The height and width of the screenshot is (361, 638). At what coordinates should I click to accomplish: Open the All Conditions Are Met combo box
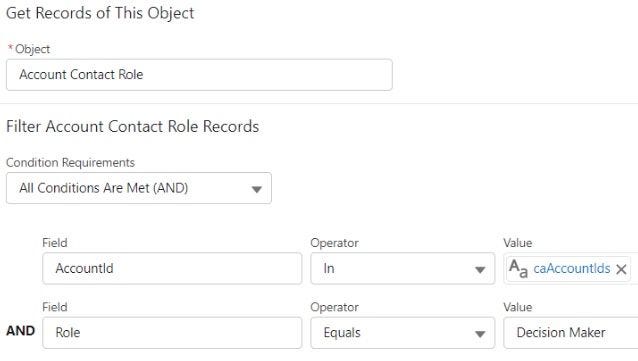coord(139,188)
